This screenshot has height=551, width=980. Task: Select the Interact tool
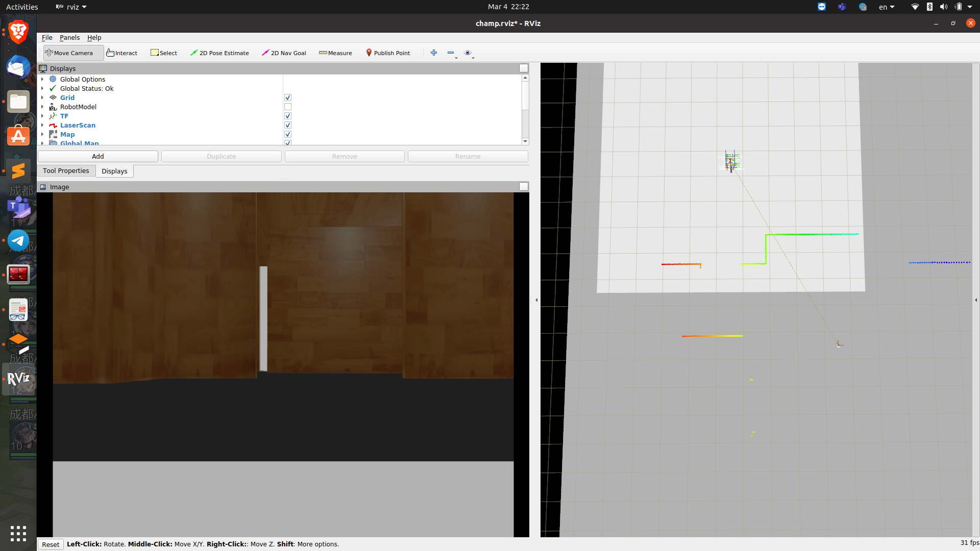point(121,53)
